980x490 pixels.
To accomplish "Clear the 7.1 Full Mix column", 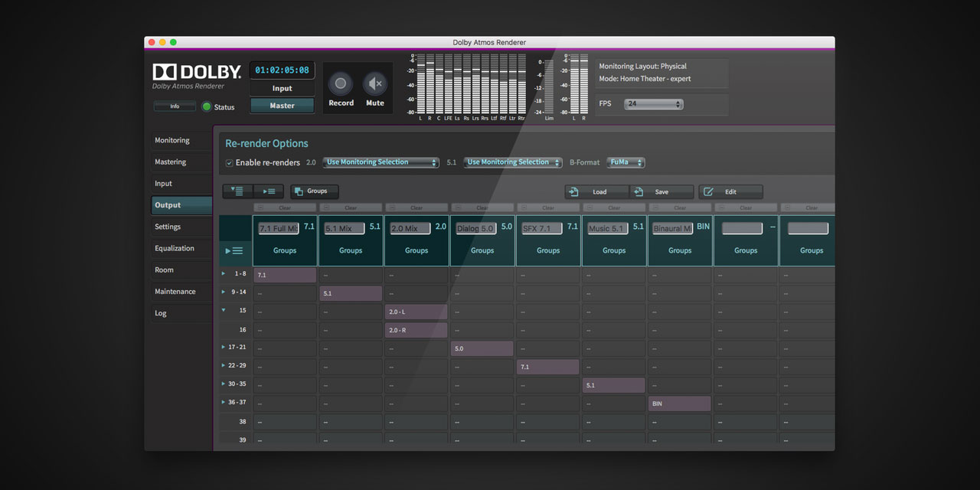I will coord(285,207).
